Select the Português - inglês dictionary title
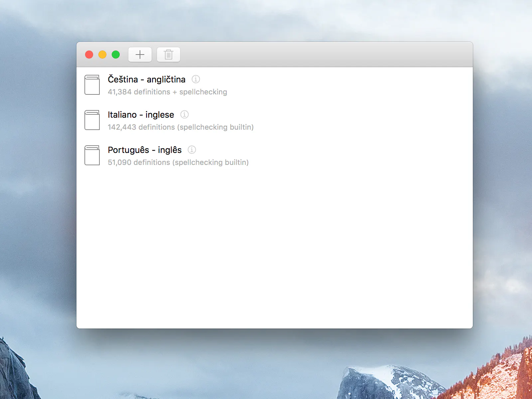532x399 pixels. click(x=145, y=150)
